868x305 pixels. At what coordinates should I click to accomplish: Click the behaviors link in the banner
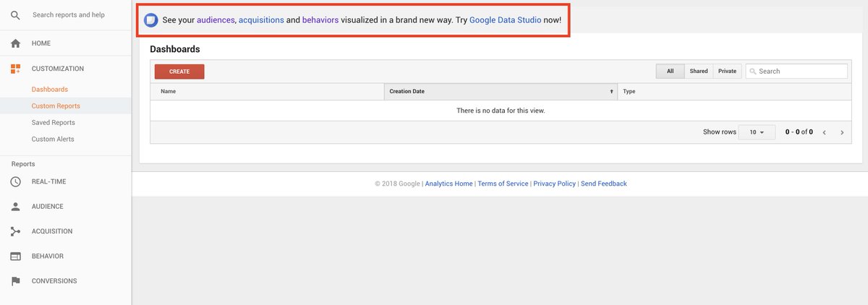(x=320, y=20)
